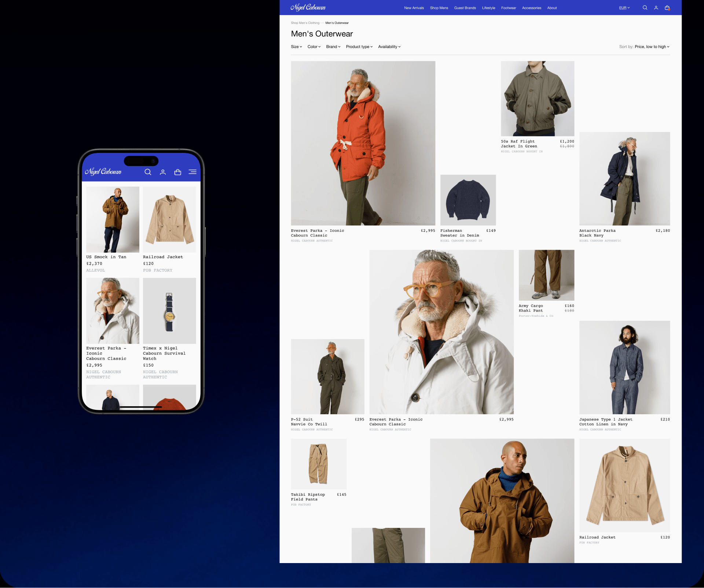
Task: Click the desktop search magnifier icon
Action: click(645, 8)
